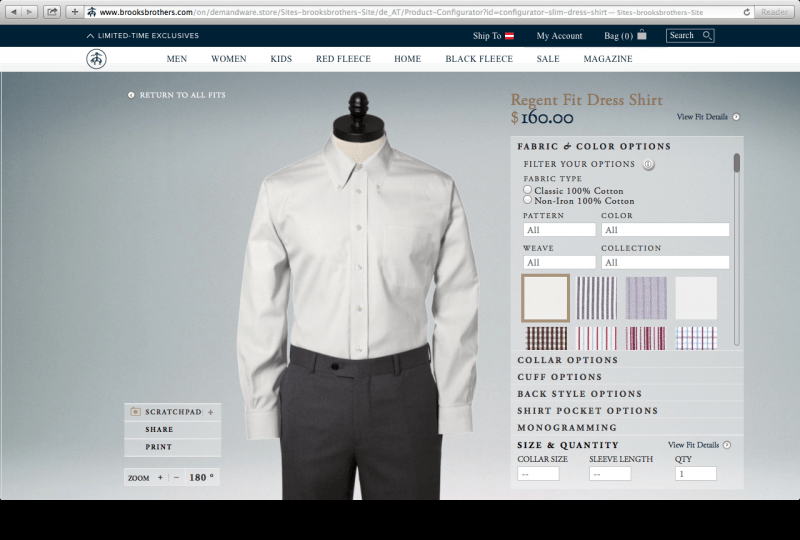Expand Limited-Time Exclusives with caret icon

click(90, 36)
